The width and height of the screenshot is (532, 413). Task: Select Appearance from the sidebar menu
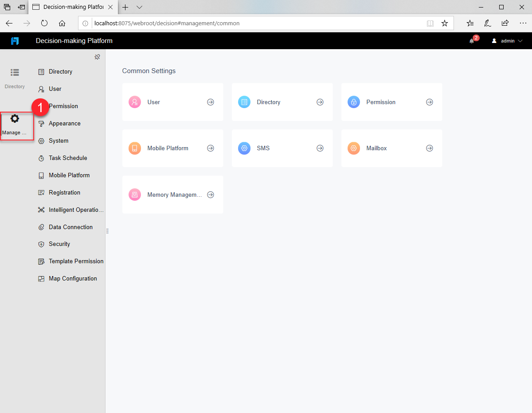[41, 123]
